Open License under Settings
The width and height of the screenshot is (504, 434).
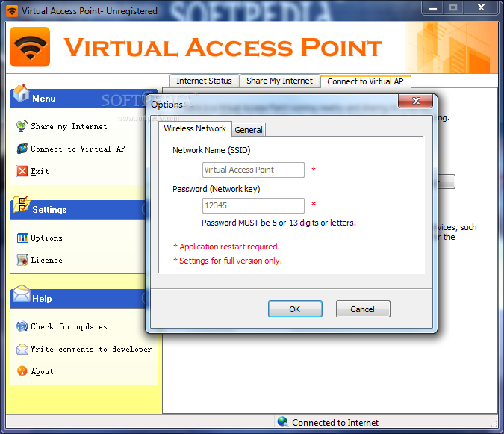point(46,261)
